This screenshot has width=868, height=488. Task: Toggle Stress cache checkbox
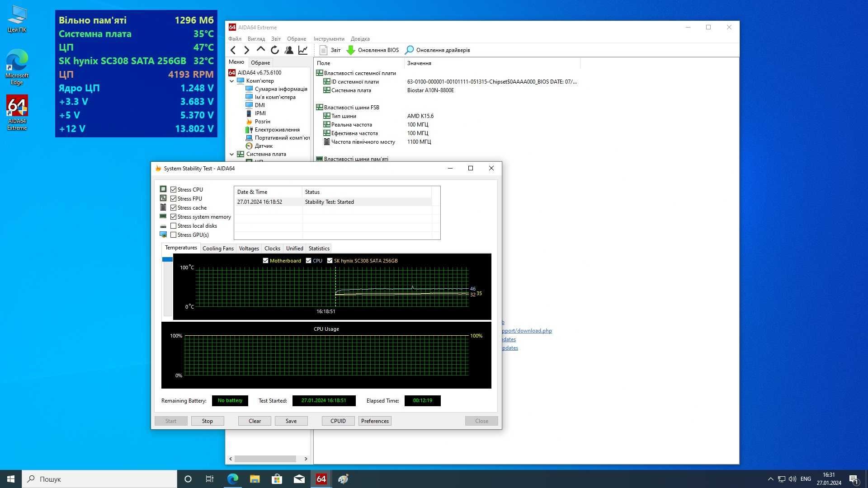tap(173, 208)
